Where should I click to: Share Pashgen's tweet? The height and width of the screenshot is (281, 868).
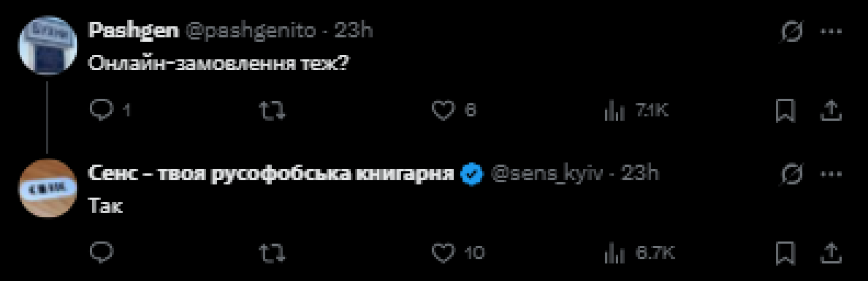coord(831,111)
